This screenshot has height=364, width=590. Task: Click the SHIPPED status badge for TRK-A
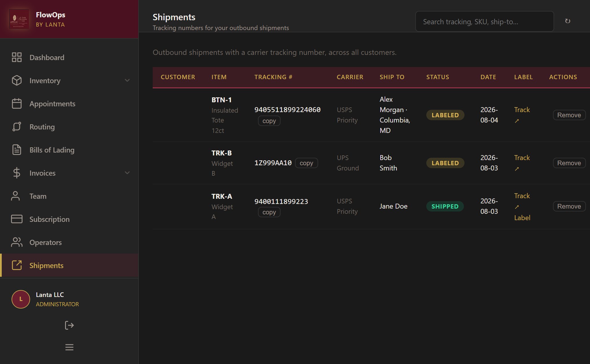click(x=445, y=206)
